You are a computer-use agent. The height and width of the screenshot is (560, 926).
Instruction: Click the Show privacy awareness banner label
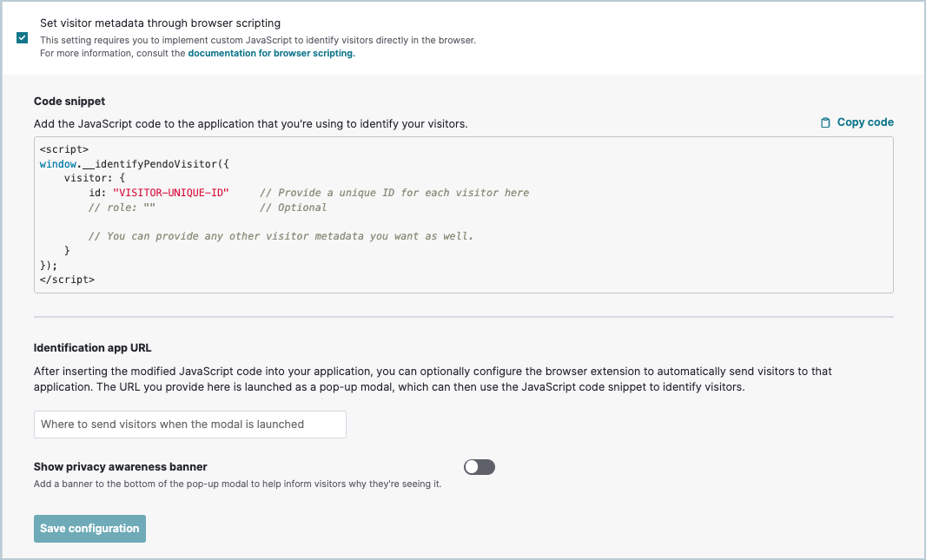click(x=120, y=466)
